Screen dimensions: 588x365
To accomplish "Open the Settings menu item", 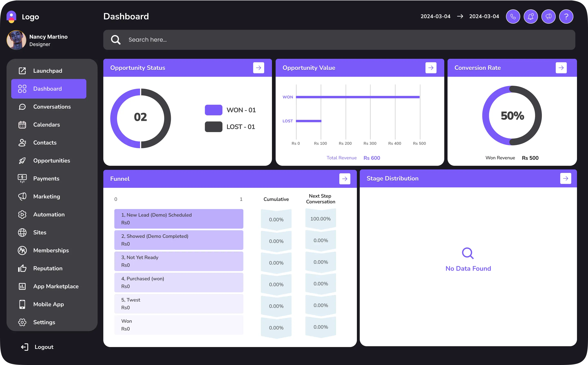I will [44, 322].
